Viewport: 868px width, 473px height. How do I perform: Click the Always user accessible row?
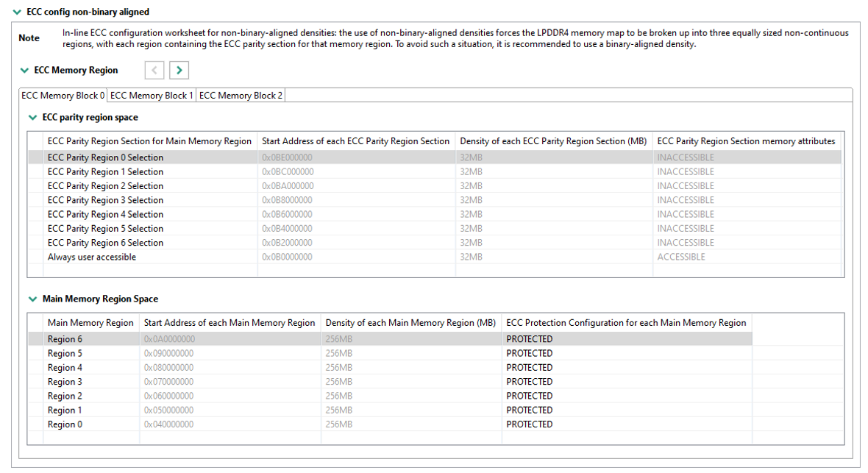tap(92, 257)
